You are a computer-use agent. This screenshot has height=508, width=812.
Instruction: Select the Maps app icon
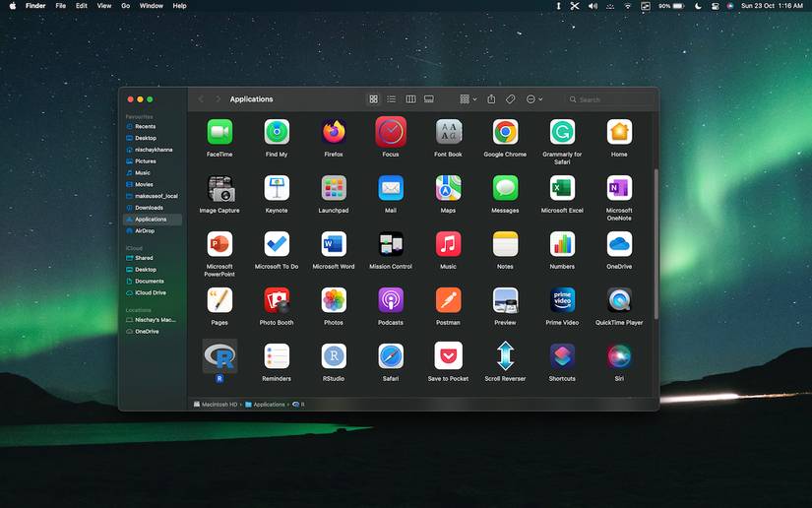click(448, 188)
